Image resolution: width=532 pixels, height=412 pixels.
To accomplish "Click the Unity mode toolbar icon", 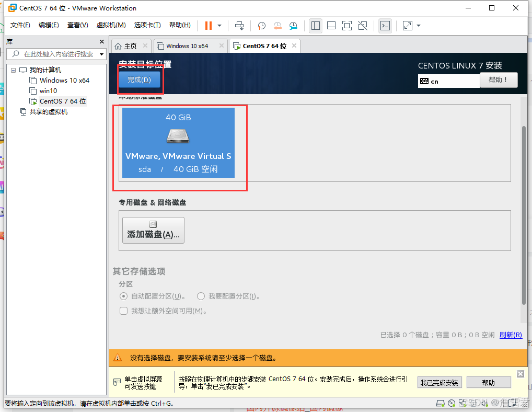I will pyautogui.click(x=363, y=26).
